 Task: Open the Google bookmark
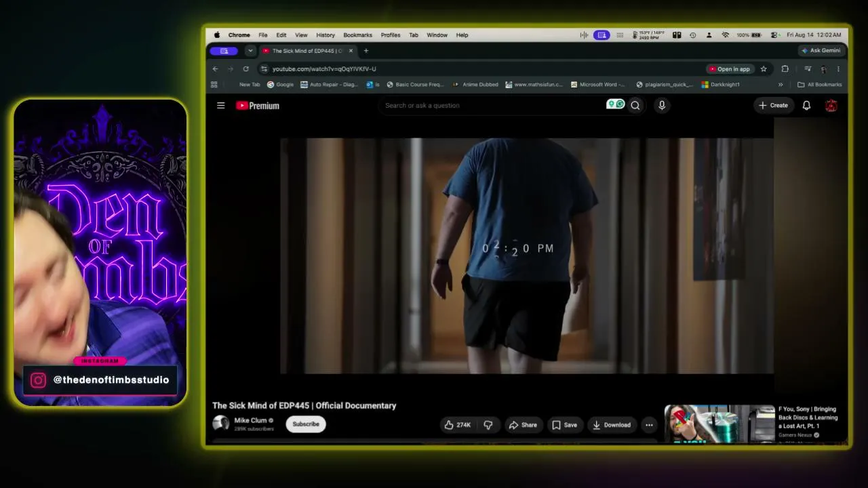click(x=280, y=85)
